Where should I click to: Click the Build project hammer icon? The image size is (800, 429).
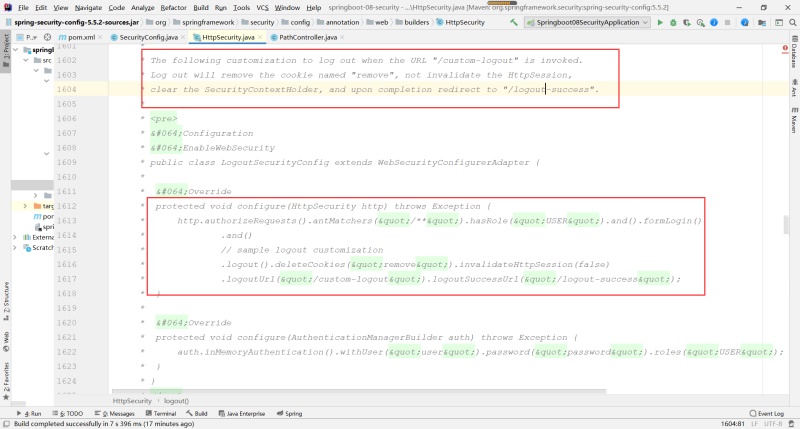click(x=514, y=22)
